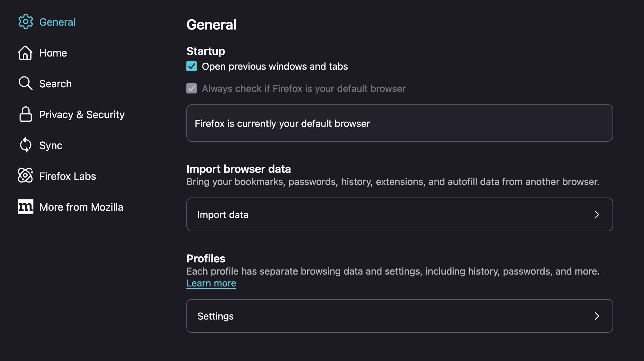
Task: Click the Privacy & Security lock icon
Action: pyautogui.click(x=25, y=114)
